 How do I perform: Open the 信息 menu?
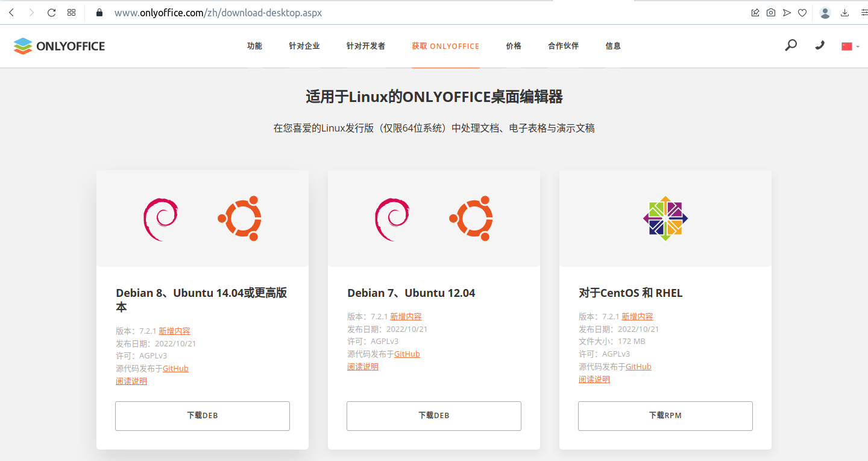point(613,46)
